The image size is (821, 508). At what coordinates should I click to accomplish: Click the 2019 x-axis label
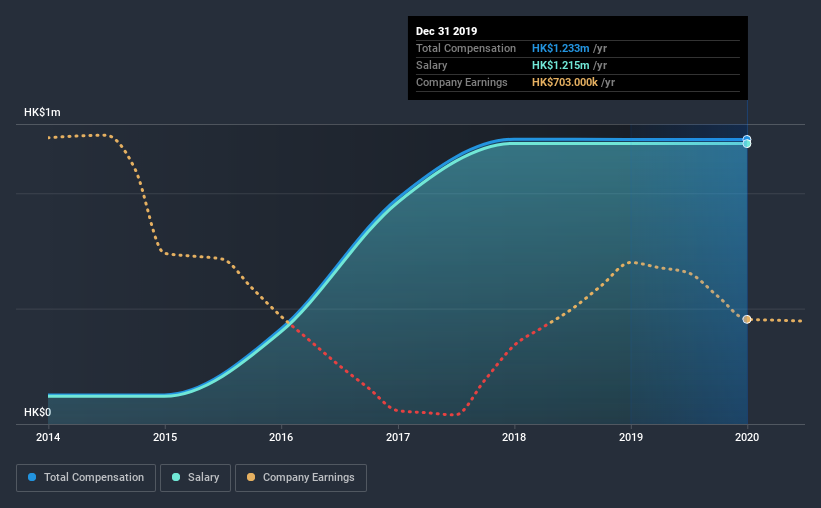(631, 437)
